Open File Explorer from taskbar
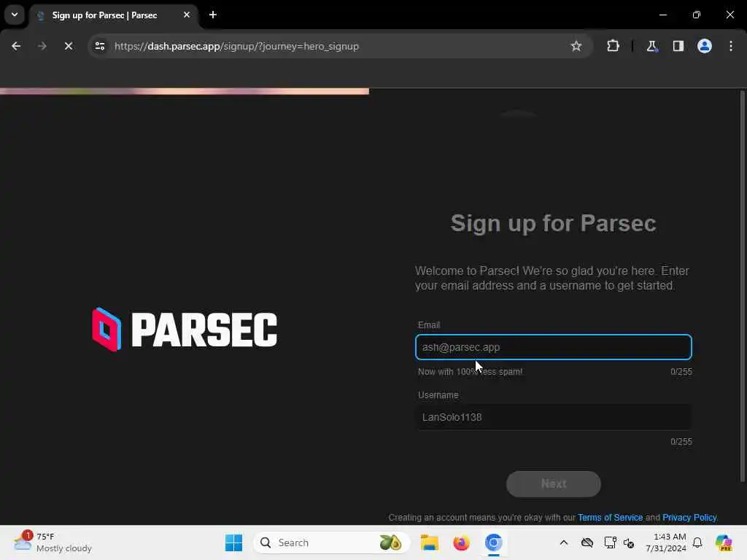The height and width of the screenshot is (560, 747). tap(429, 542)
